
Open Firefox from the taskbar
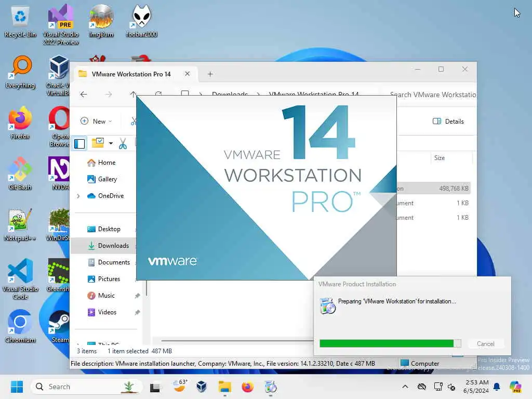[247, 387]
